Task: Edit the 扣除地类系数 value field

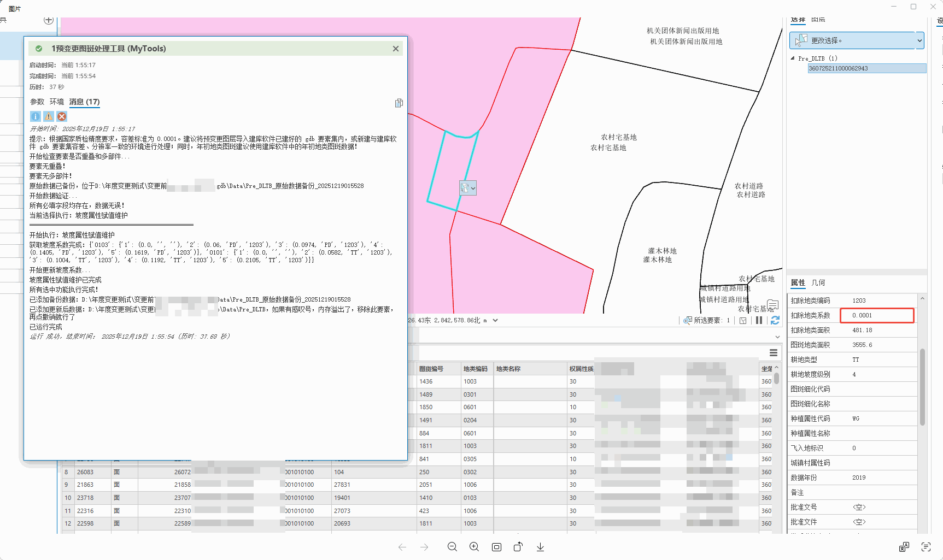Action: click(877, 315)
